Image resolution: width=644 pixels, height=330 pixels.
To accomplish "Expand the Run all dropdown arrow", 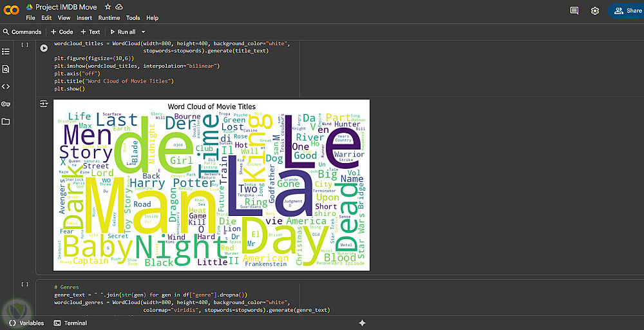I will tap(144, 32).
